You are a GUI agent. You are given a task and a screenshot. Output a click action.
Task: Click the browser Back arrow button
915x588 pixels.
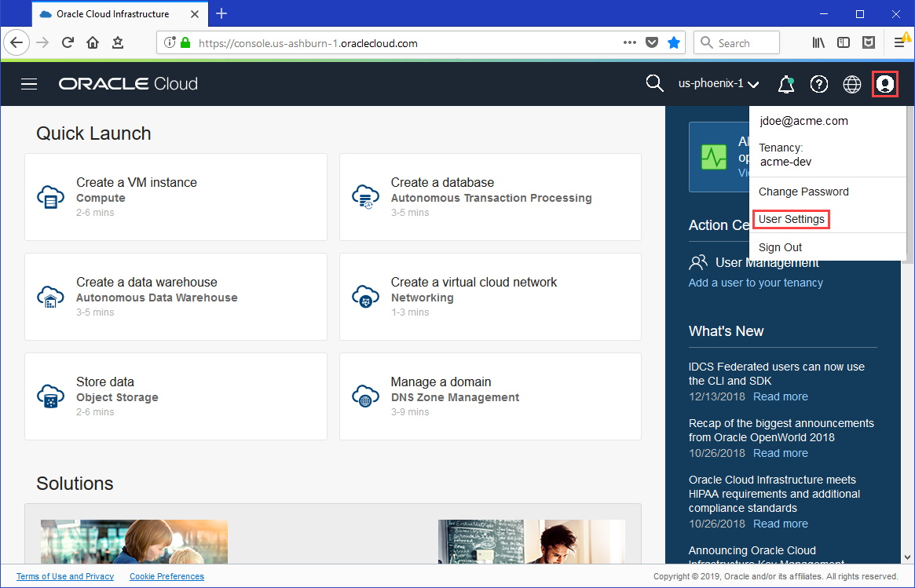click(x=17, y=42)
